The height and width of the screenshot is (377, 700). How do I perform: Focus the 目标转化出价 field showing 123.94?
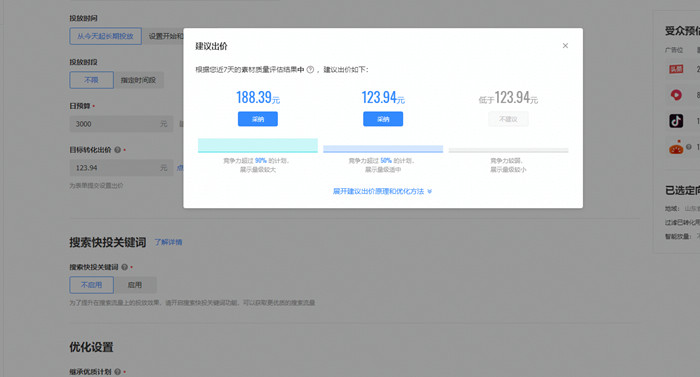[121, 168]
